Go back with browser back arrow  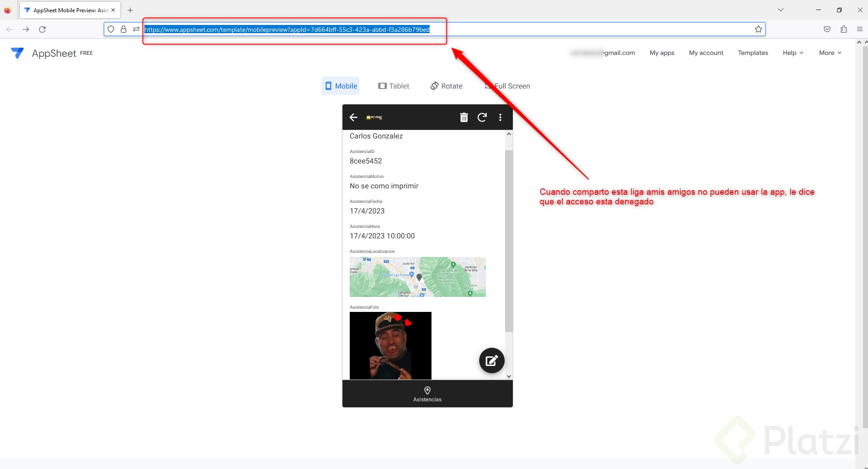click(x=10, y=30)
